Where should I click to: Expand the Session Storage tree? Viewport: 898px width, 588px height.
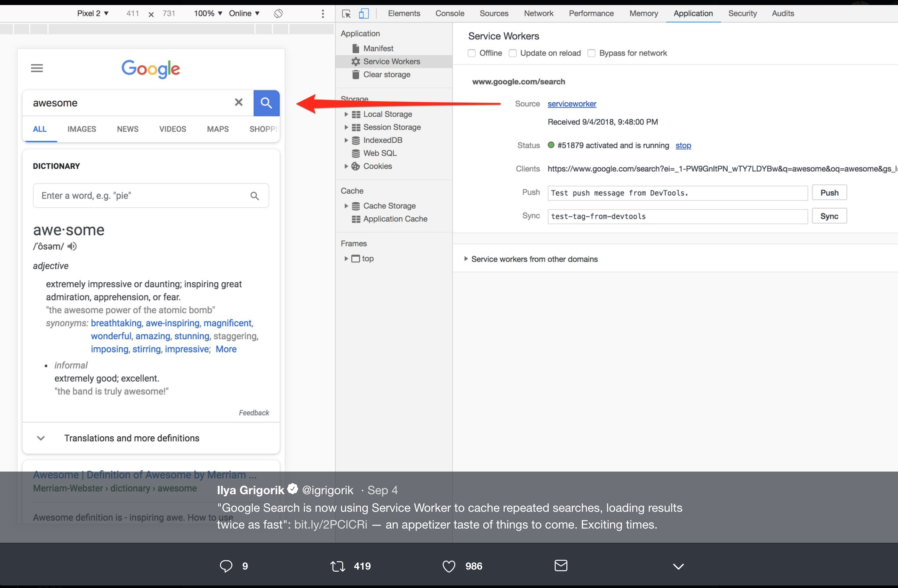[346, 127]
